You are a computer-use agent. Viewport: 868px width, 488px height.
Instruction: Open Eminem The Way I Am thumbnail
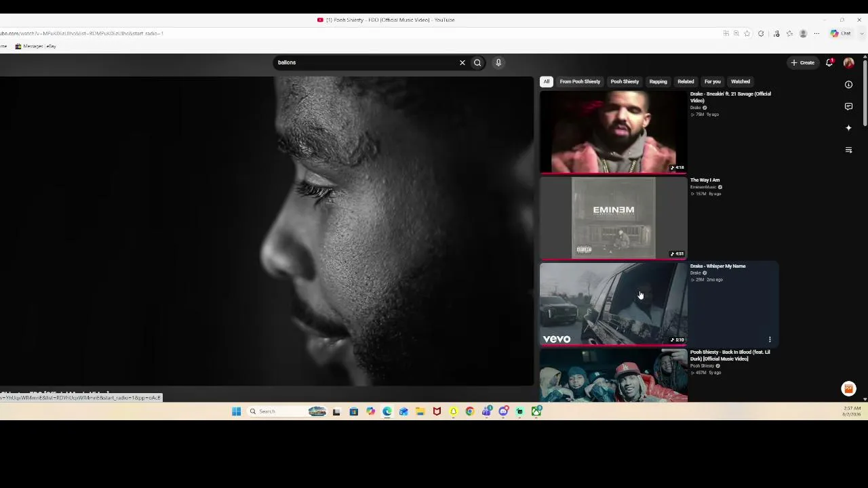pos(614,218)
